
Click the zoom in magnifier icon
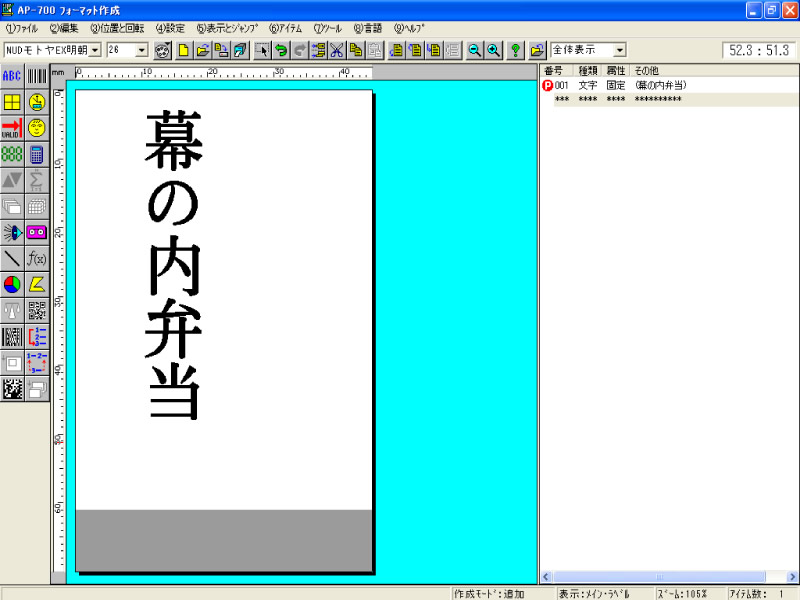click(493, 49)
